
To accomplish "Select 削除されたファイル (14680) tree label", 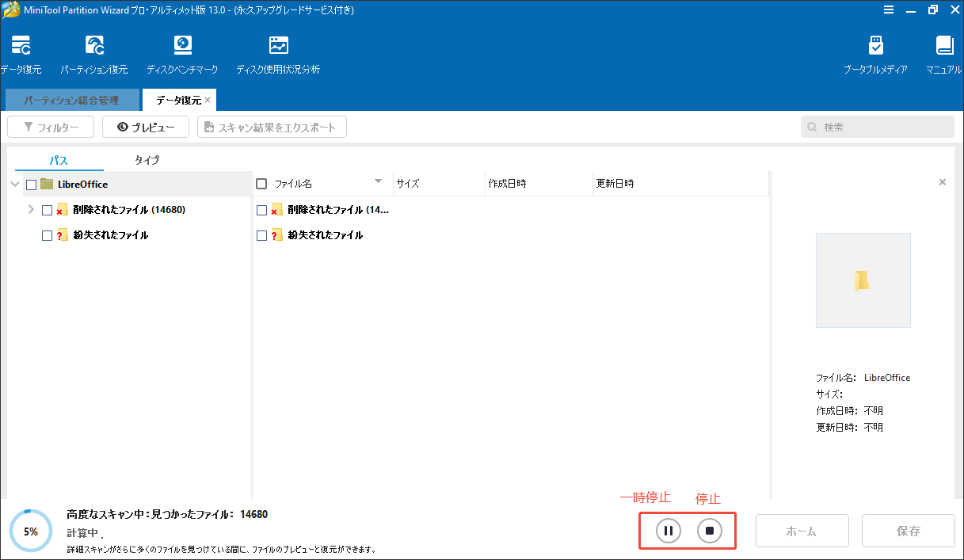I will tap(129, 210).
